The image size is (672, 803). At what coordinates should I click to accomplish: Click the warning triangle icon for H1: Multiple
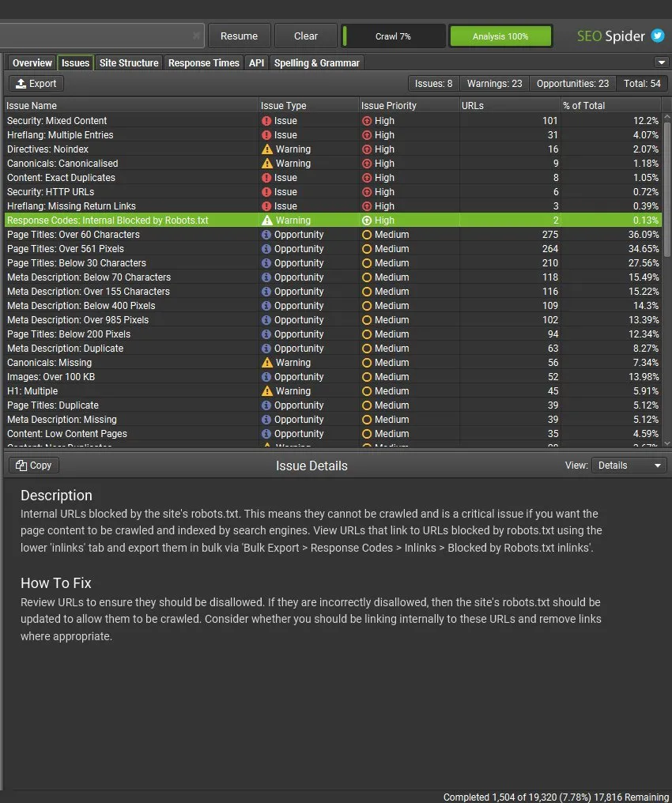267,390
